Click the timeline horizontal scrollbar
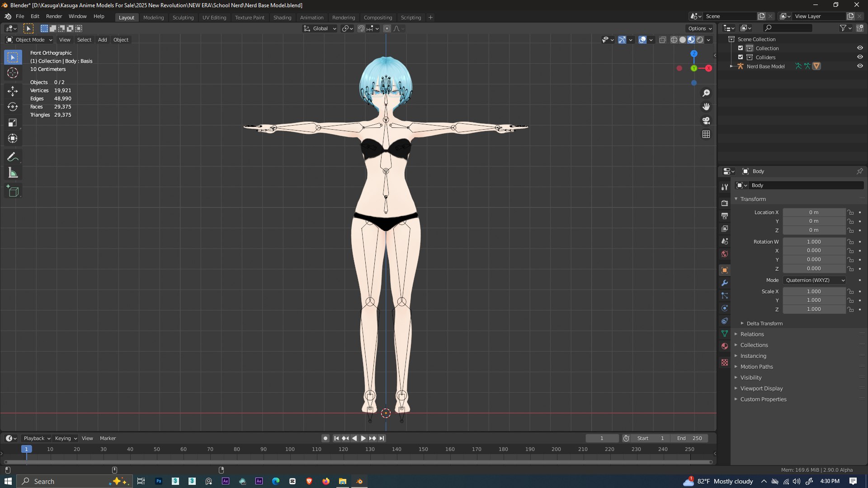The image size is (868, 488). click(x=358, y=462)
